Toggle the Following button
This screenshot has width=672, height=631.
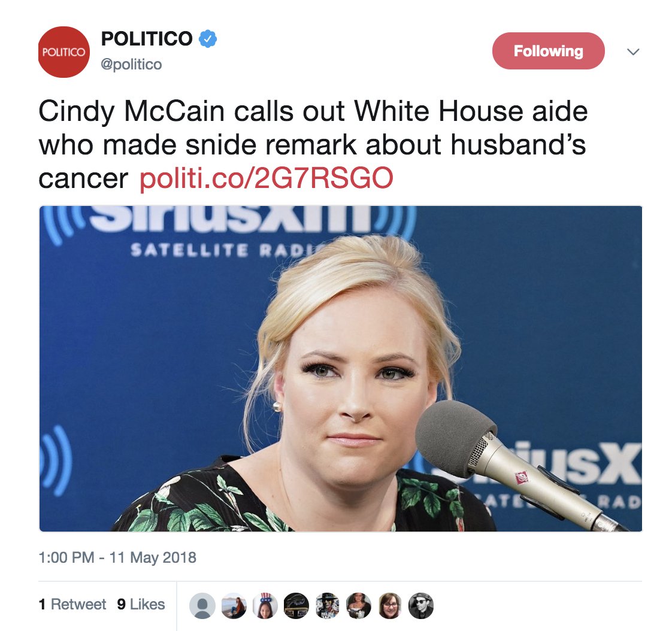[x=548, y=51]
